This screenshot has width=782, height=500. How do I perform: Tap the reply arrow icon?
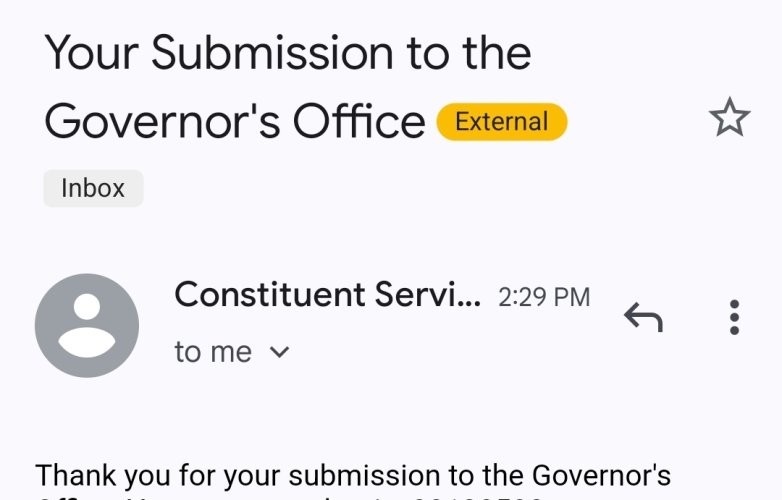643,317
